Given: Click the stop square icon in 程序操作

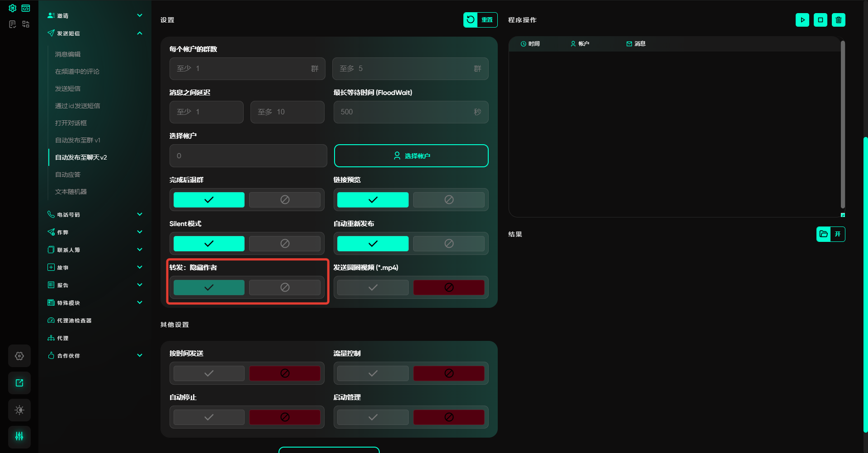Looking at the screenshot, I should (x=820, y=20).
